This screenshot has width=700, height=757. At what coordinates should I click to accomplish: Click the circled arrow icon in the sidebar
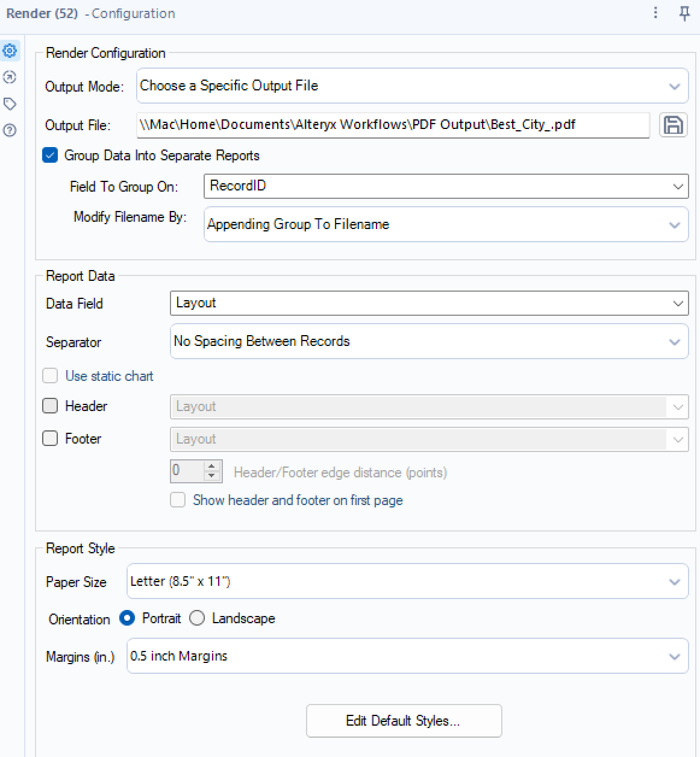[x=9, y=77]
